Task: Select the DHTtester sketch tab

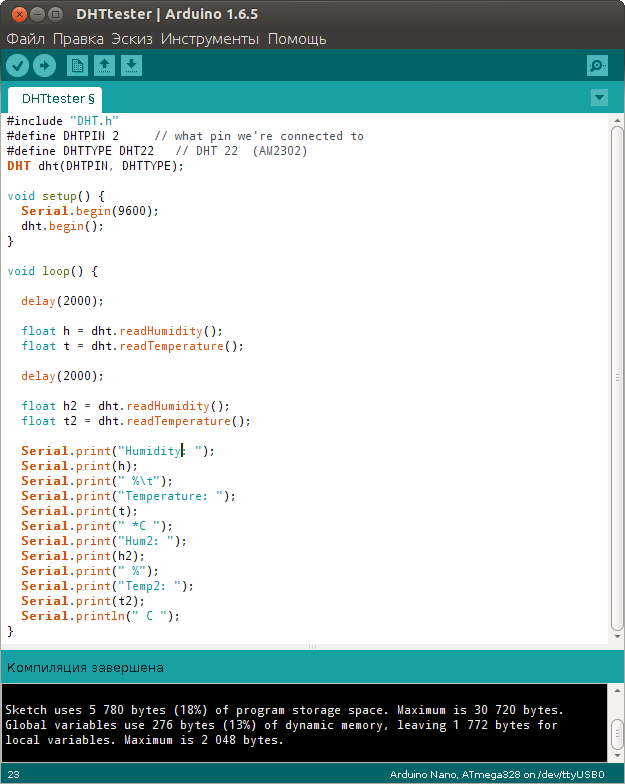Action: (x=58, y=99)
